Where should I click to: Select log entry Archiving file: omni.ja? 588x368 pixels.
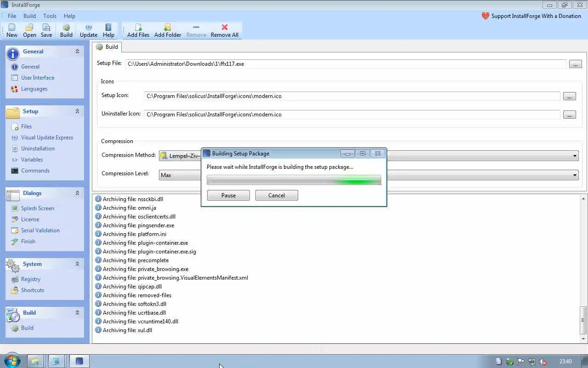coord(125,208)
